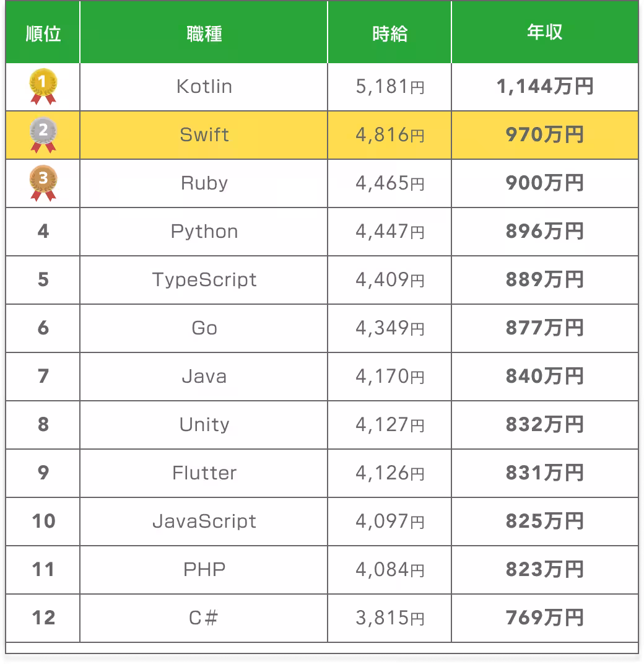The height and width of the screenshot is (664, 644).
Task: Click C#'s 769万円 annual income
Action: [x=544, y=618]
